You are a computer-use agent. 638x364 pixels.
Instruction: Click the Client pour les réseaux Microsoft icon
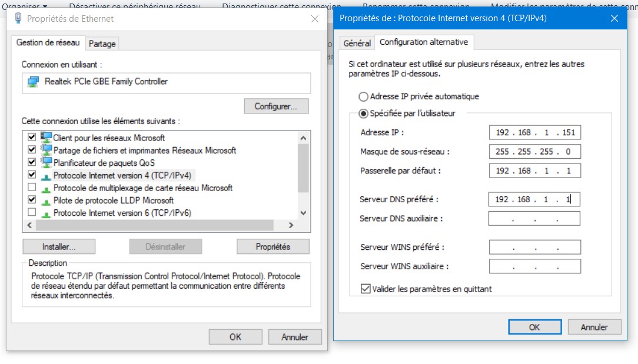[x=46, y=138]
